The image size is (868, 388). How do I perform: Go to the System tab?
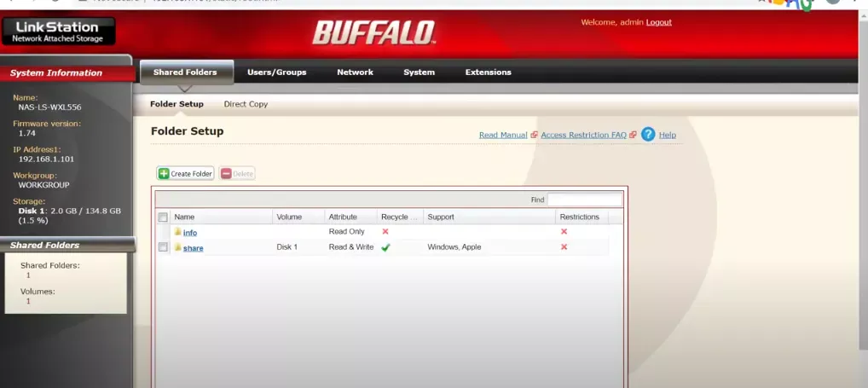(419, 72)
